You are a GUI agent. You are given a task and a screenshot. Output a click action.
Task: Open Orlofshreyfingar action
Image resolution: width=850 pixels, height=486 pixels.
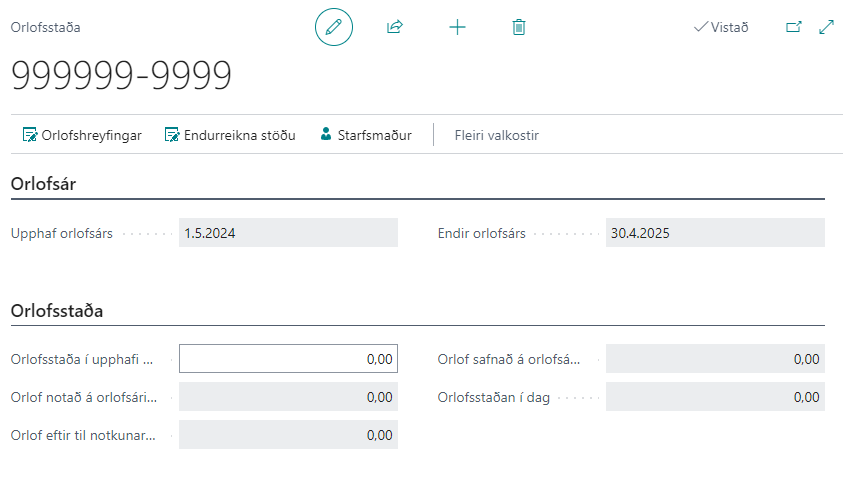pos(82,135)
